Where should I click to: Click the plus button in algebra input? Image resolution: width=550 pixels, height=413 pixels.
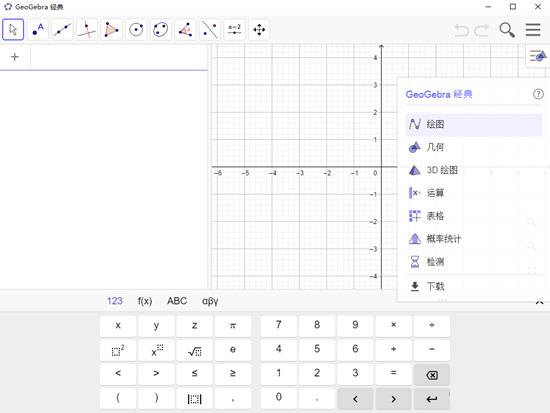15,57
